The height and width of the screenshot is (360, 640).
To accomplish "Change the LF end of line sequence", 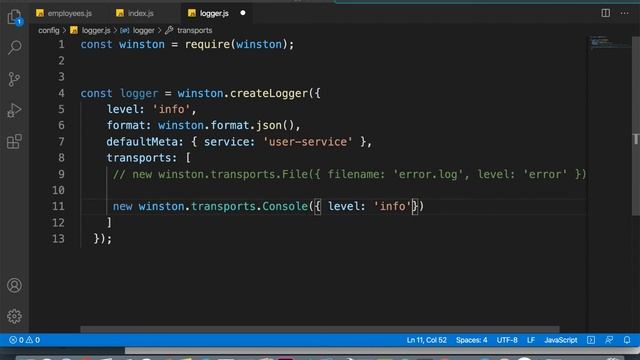I will tap(531, 340).
